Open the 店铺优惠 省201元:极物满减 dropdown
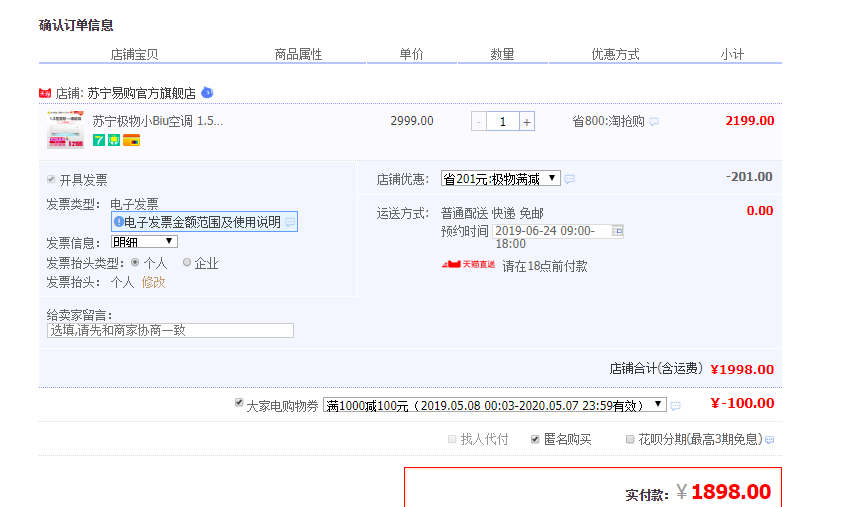842x507 pixels. click(x=500, y=178)
